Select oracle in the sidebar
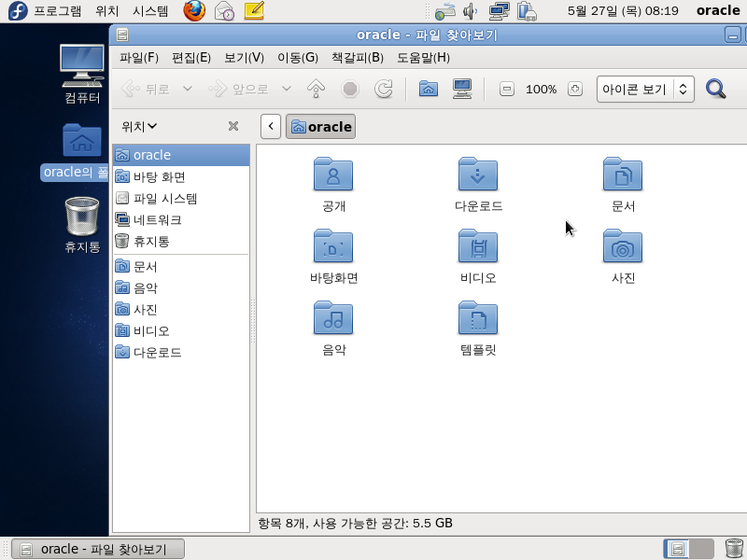 click(x=181, y=155)
